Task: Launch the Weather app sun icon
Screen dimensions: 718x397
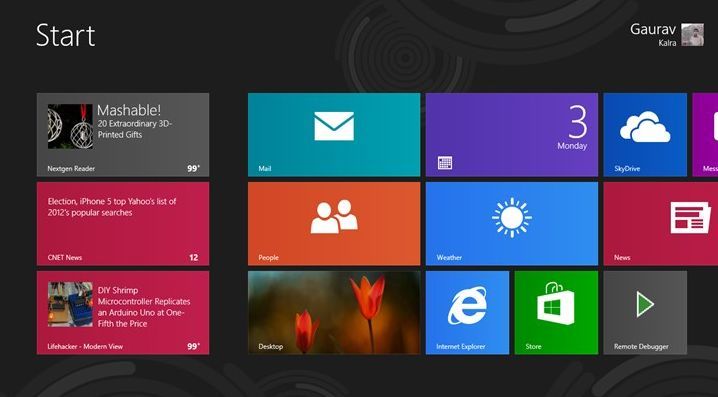Action: 511,218
